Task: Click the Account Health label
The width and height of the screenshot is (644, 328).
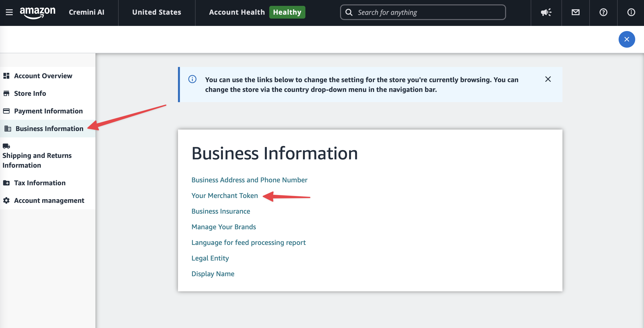Action: tap(237, 12)
